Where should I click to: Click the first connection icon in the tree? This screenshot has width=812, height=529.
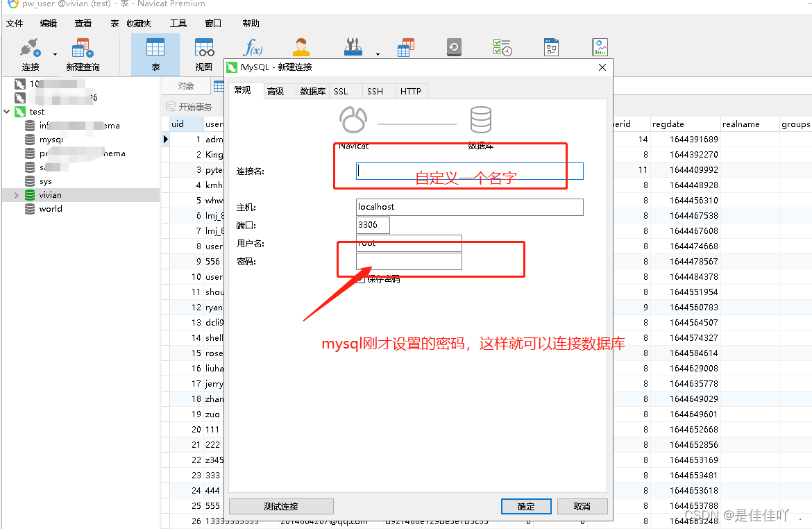pyautogui.click(x=20, y=84)
